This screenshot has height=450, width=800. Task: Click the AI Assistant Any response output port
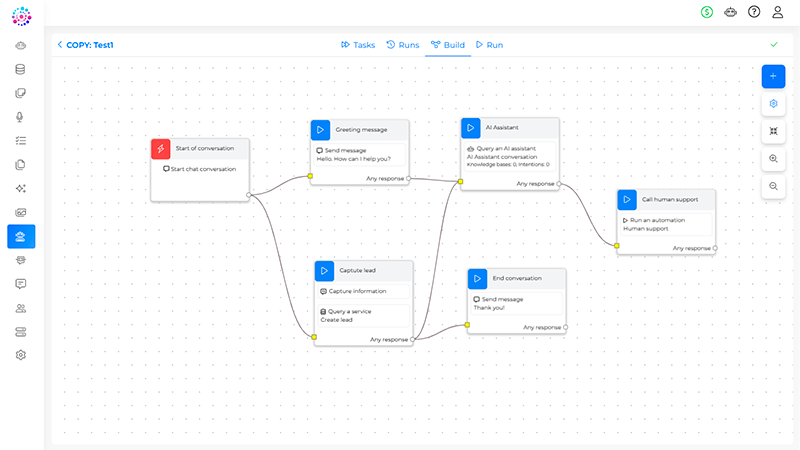[559, 184]
